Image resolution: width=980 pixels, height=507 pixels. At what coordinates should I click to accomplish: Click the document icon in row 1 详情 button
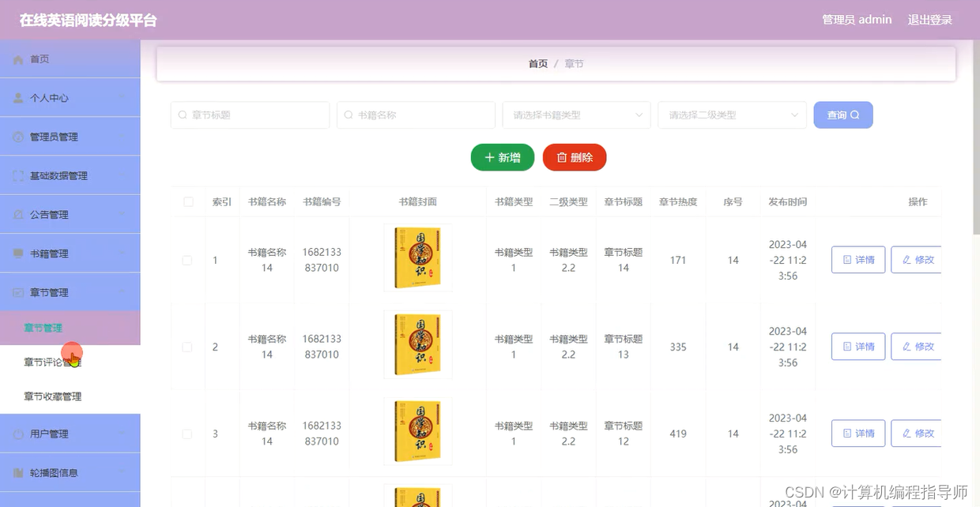pyautogui.click(x=846, y=260)
